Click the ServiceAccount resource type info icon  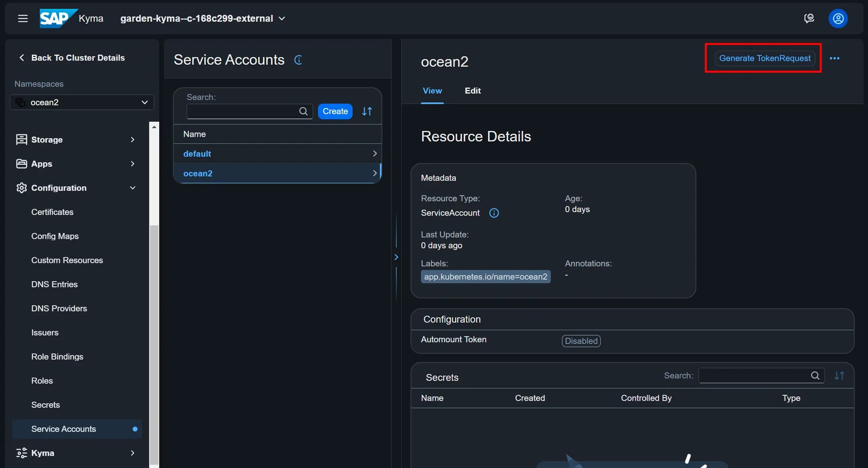point(494,213)
